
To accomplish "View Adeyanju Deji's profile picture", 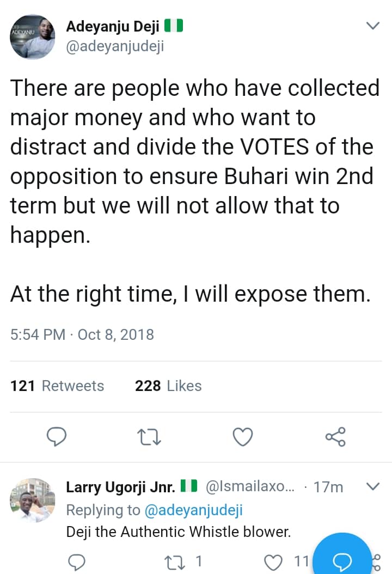I will tap(32, 38).
